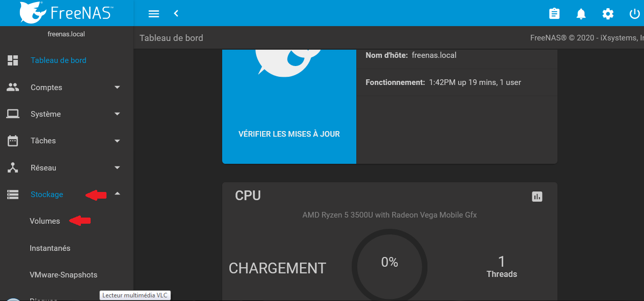Click VÉRIFIER LES MISES À JOUR button

(x=289, y=134)
